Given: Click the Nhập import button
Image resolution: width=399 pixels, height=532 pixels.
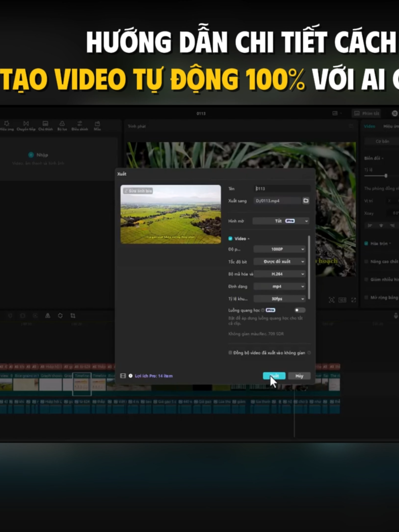Looking at the screenshot, I should (38, 155).
